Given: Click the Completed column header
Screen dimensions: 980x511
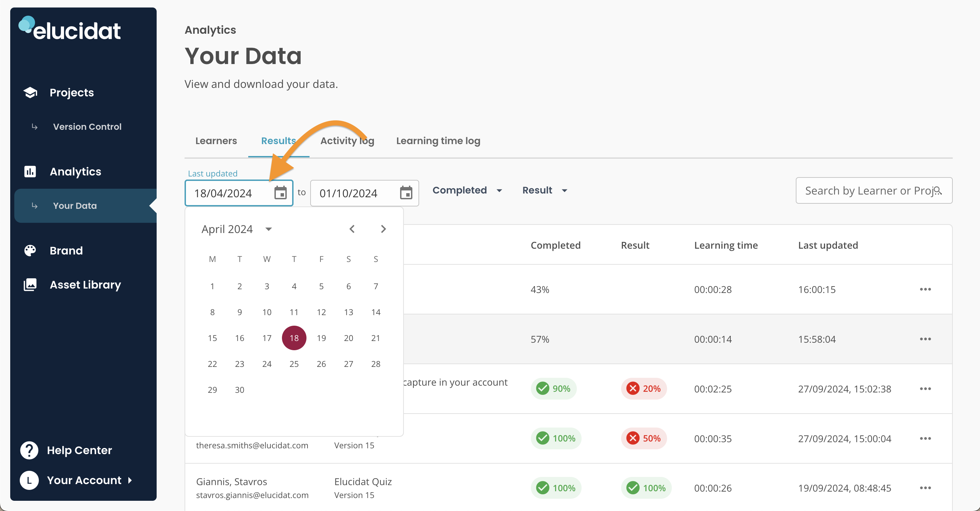Looking at the screenshot, I should pyautogui.click(x=555, y=245).
